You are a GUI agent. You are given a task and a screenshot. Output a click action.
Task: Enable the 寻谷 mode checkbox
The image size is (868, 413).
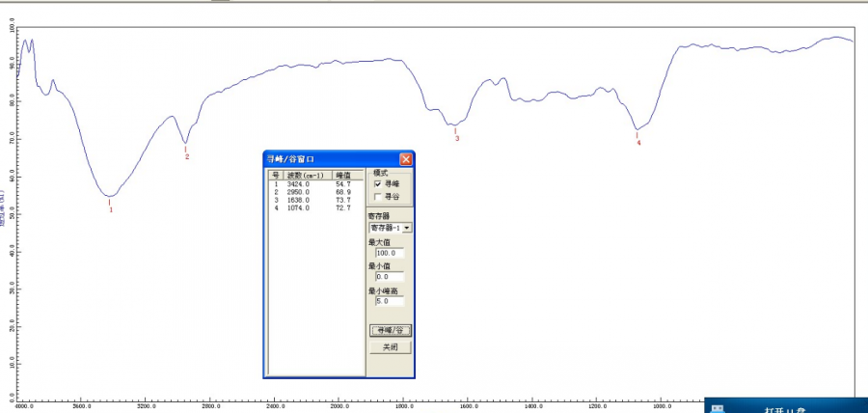point(377,197)
